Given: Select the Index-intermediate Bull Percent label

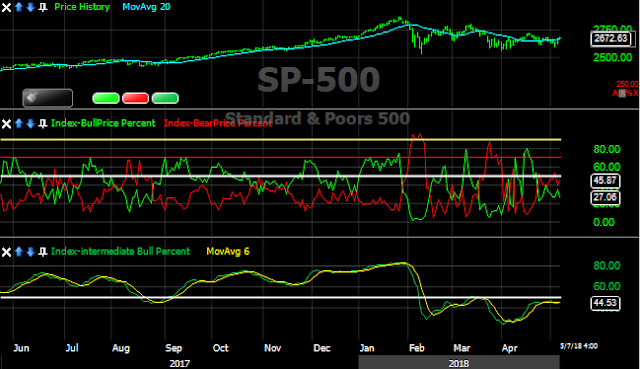Looking at the screenshot, I should (120, 251).
